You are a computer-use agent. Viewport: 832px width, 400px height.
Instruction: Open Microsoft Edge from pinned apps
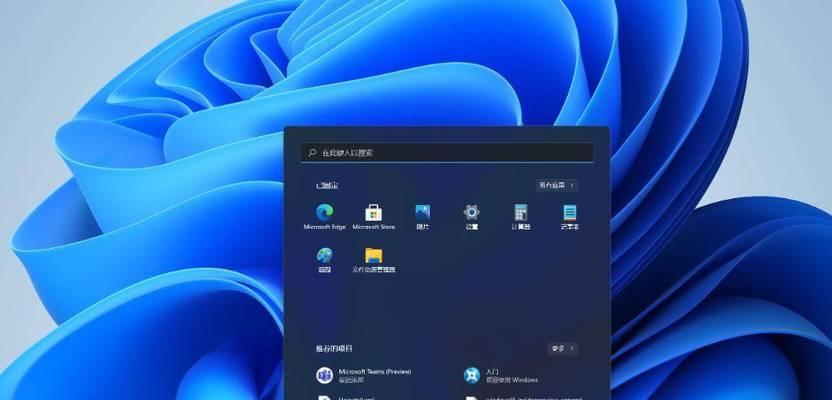pos(324,217)
